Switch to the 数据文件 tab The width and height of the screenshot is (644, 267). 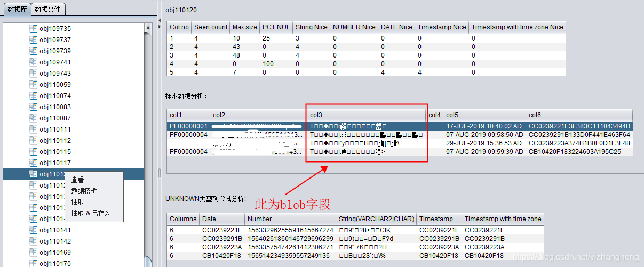coord(49,9)
